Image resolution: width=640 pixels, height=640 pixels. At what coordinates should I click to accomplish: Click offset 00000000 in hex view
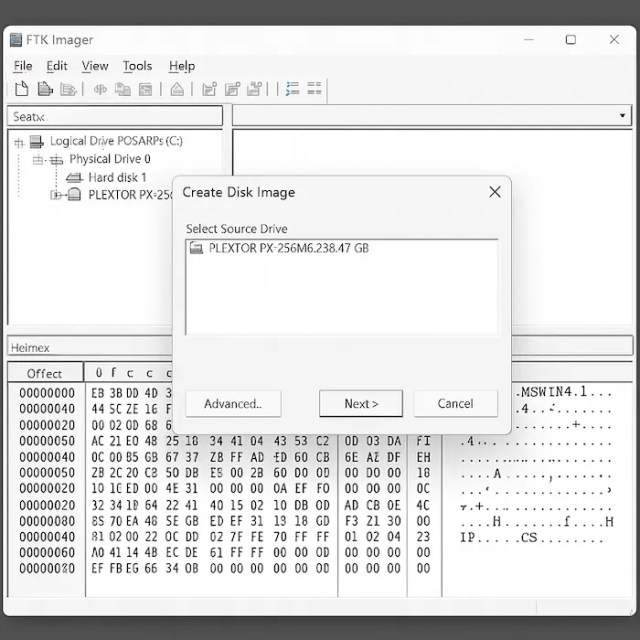pos(47,393)
